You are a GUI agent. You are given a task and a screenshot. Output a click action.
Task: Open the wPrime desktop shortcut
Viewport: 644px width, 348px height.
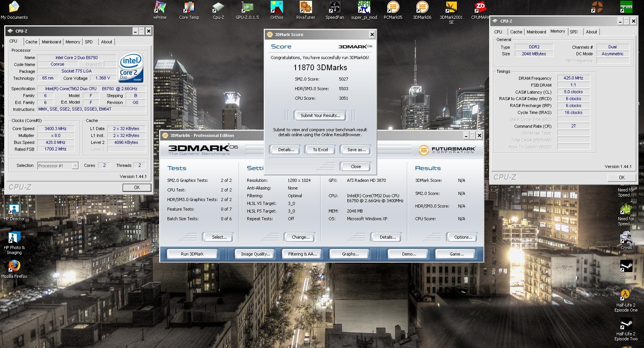tap(160, 10)
